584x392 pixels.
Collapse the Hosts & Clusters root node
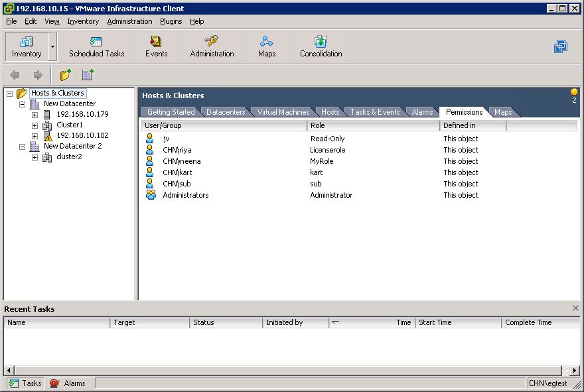point(10,94)
